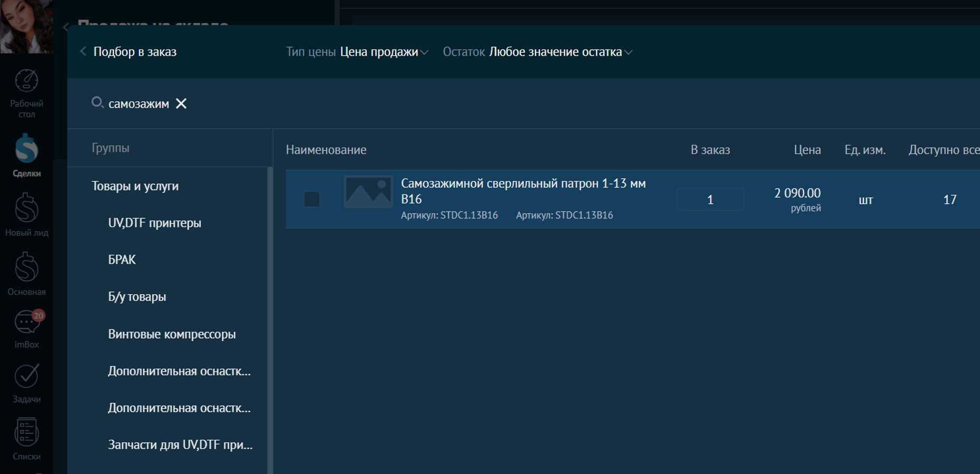The image size is (980, 474).
Task: Choose the Винтовые компрессоры group
Action: click(x=172, y=334)
